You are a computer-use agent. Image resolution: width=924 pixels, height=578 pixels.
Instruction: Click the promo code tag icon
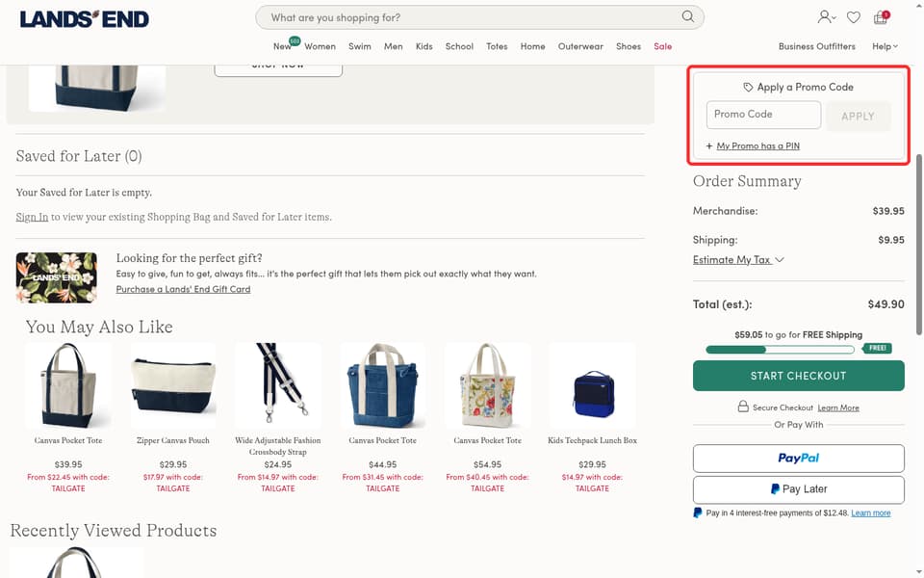[x=748, y=88]
